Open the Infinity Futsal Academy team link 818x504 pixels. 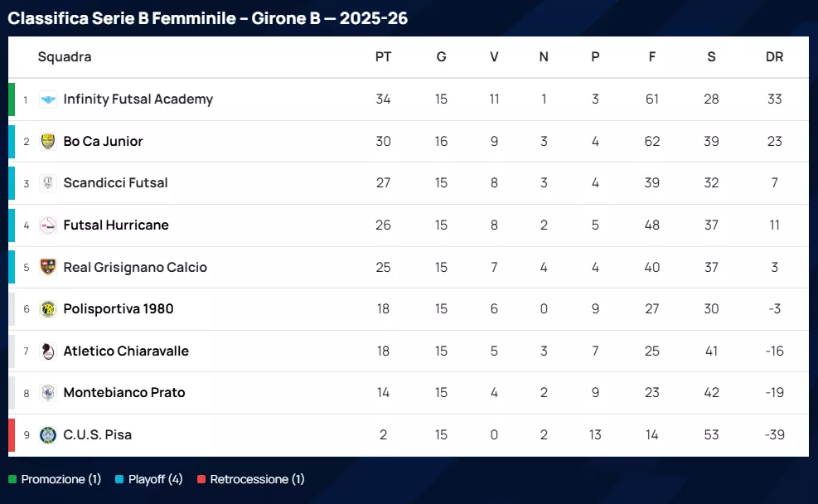[x=138, y=99]
